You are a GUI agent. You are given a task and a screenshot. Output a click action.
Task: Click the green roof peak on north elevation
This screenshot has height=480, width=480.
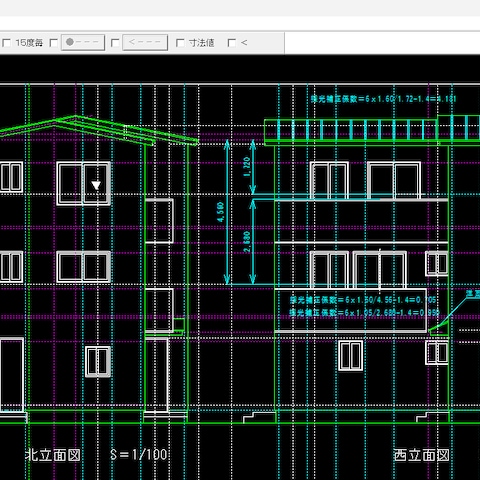(75, 117)
